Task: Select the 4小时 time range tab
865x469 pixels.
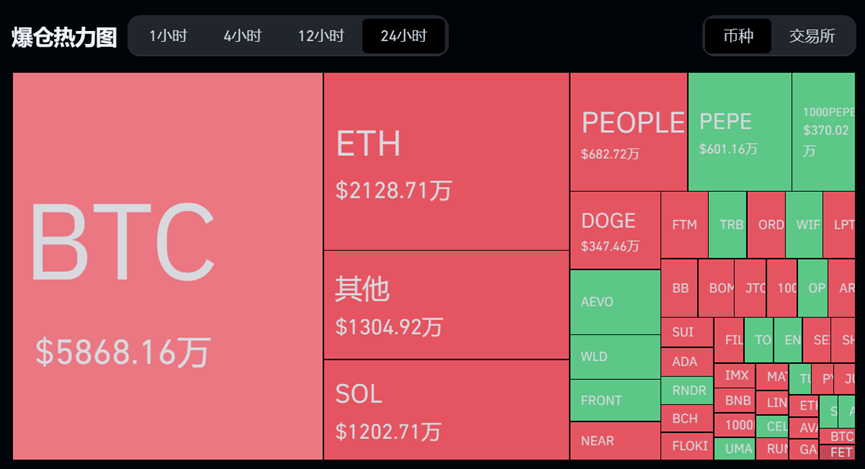Action: tap(242, 36)
